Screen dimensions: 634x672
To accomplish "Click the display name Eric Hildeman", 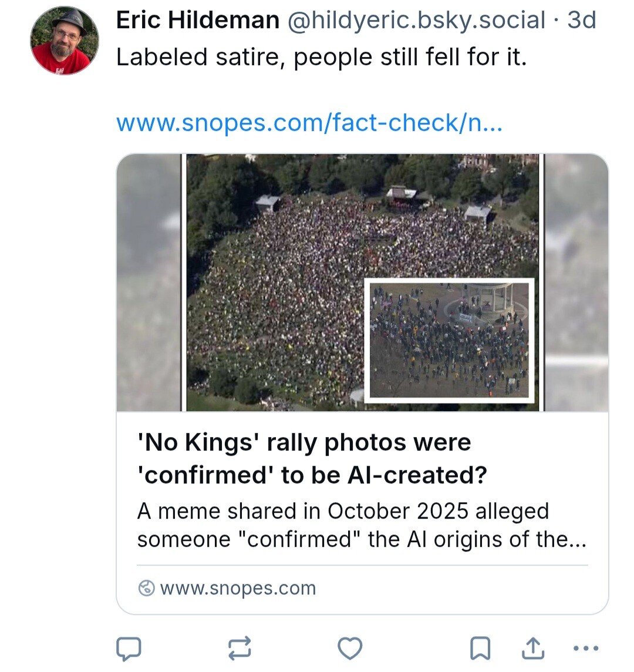I will pyautogui.click(x=198, y=21).
